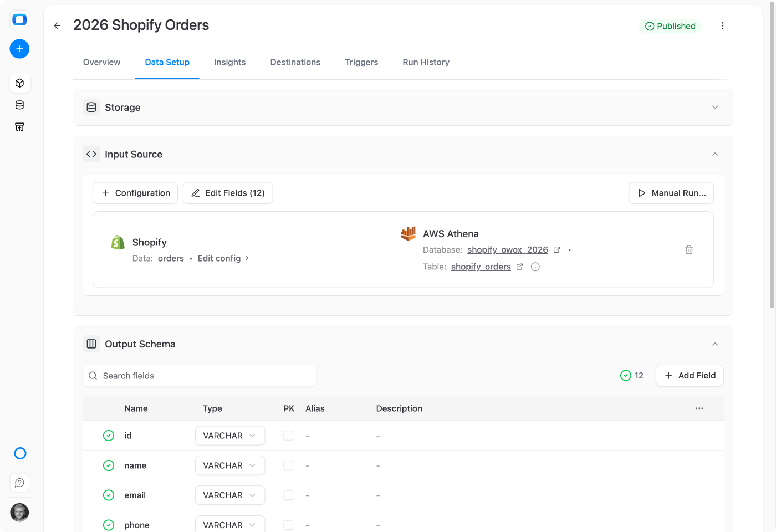Image resolution: width=776 pixels, height=532 pixels.
Task: Click the Add Field button
Action: [690, 376]
